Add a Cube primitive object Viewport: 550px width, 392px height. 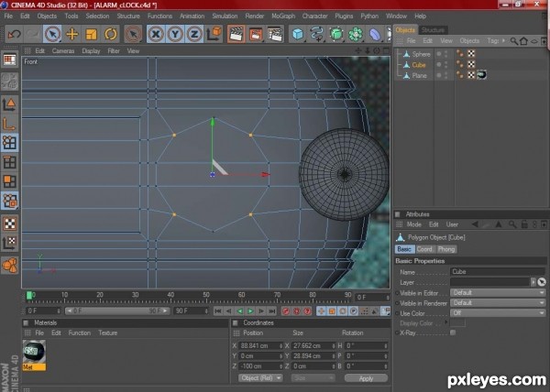[298, 34]
